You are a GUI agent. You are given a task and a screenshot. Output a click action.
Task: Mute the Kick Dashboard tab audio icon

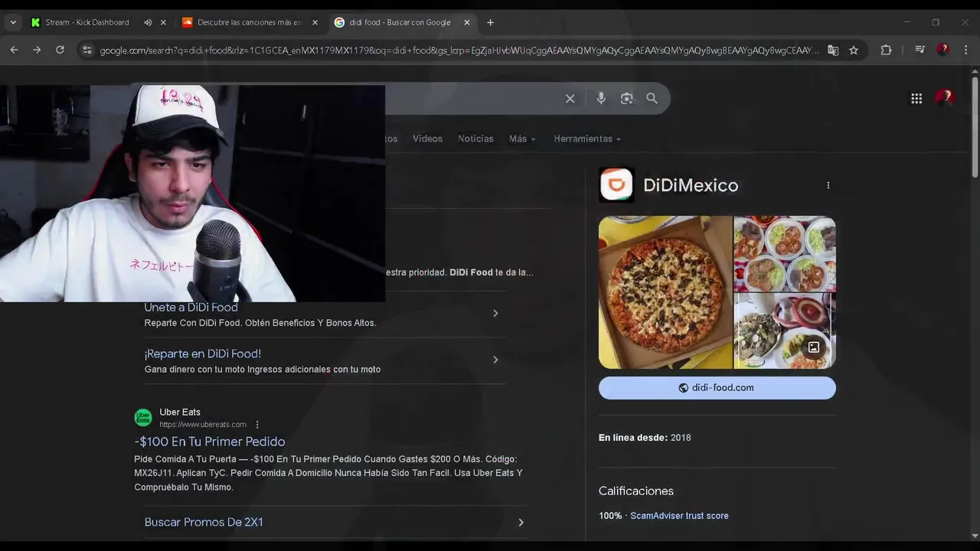click(x=148, y=22)
